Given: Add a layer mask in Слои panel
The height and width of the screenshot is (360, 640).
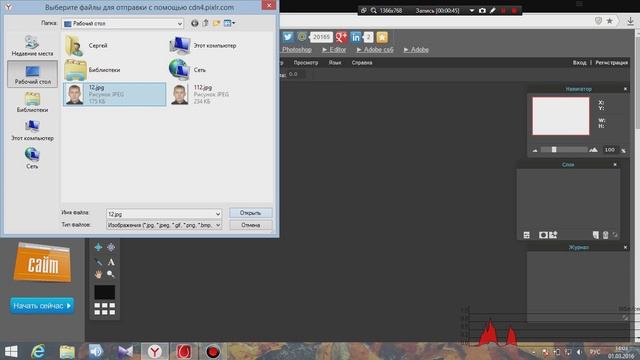Looking at the screenshot, I should click(x=543, y=235).
